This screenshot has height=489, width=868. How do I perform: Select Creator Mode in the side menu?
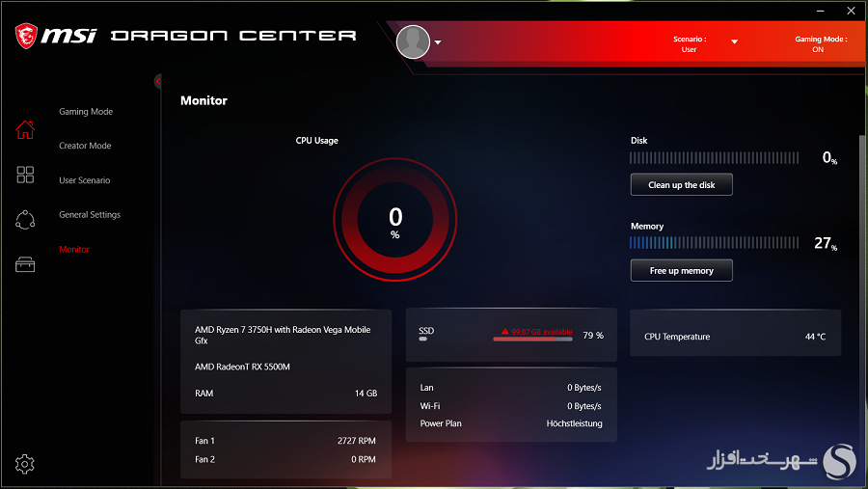point(85,146)
